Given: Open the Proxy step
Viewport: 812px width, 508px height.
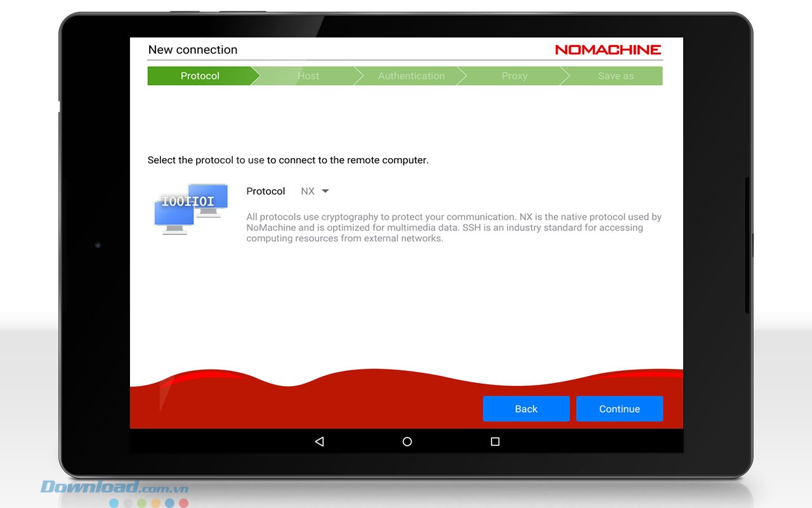Looking at the screenshot, I should [514, 76].
